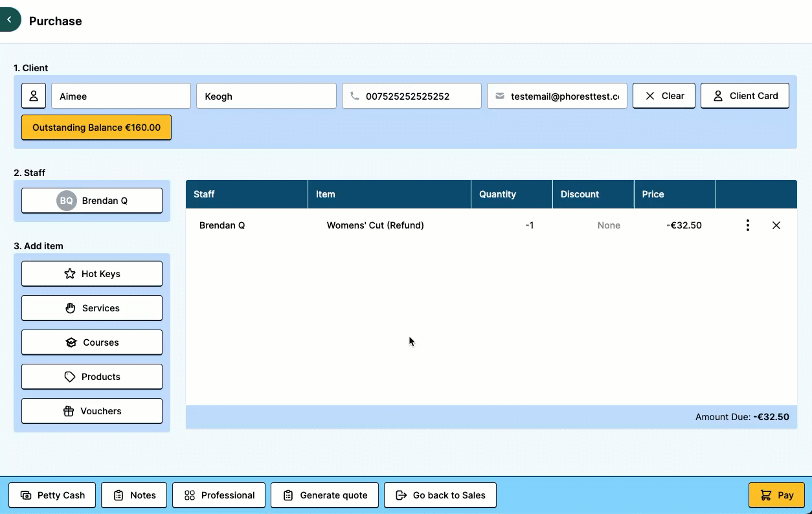Image resolution: width=812 pixels, height=514 pixels.
Task: Click the phone number field
Action: [412, 96]
